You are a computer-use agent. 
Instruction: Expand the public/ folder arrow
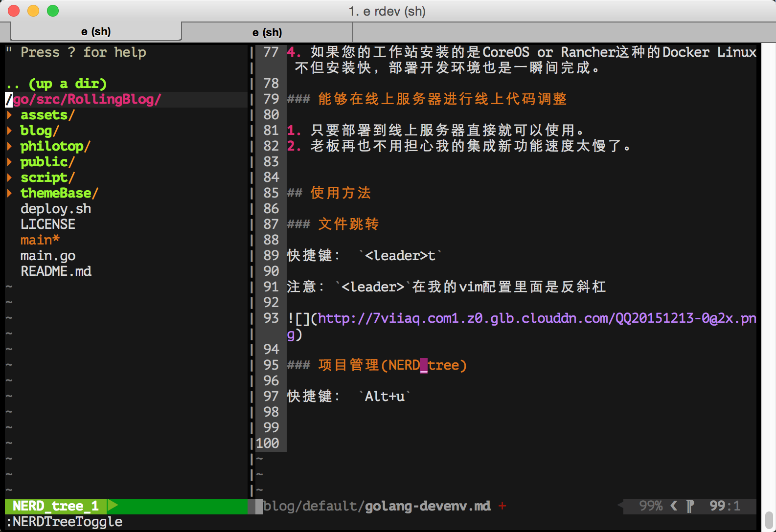coord(9,162)
